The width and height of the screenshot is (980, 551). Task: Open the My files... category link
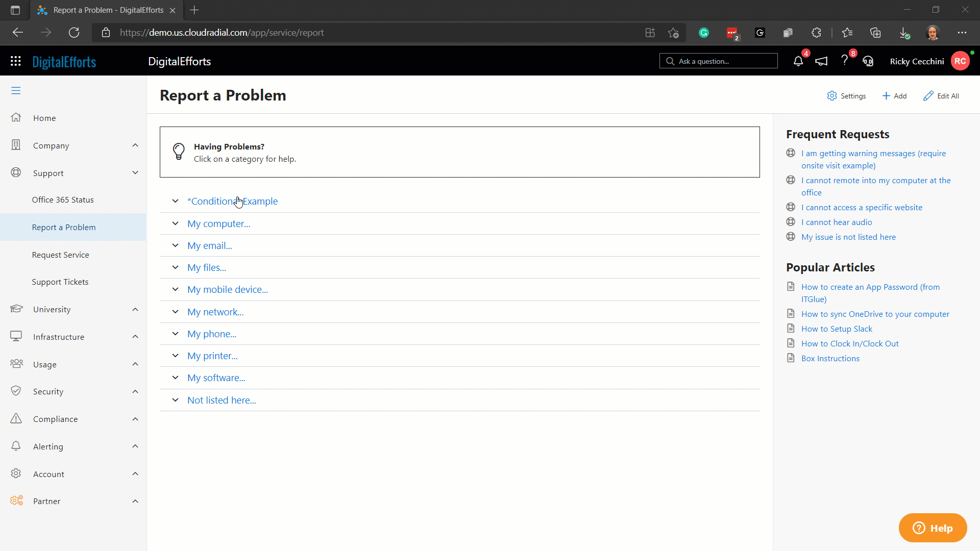click(206, 267)
